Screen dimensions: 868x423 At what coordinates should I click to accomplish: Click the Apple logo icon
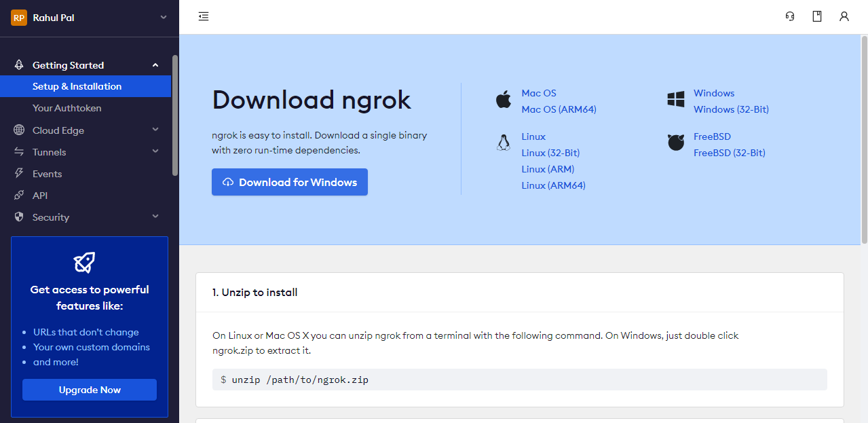(x=503, y=100)
